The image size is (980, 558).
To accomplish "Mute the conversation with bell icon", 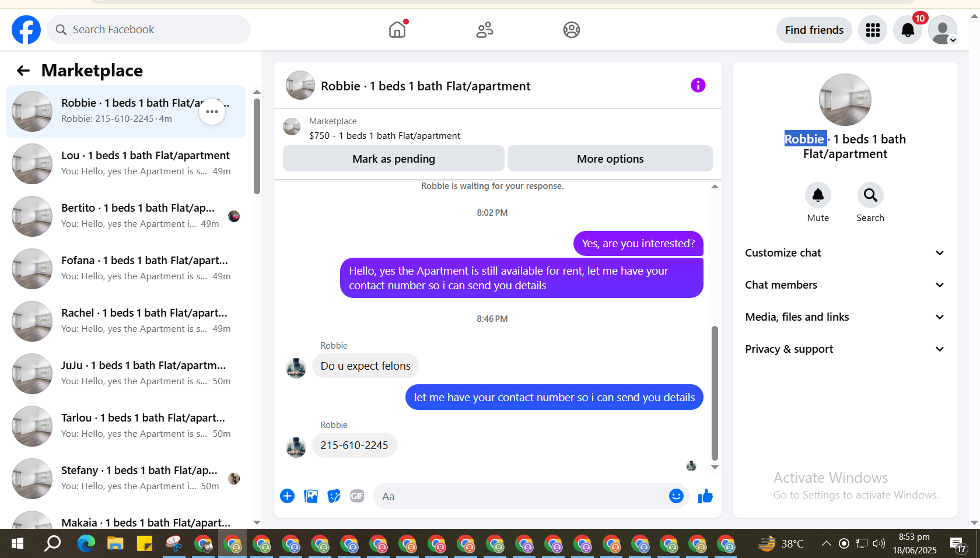I will [818, 195].
